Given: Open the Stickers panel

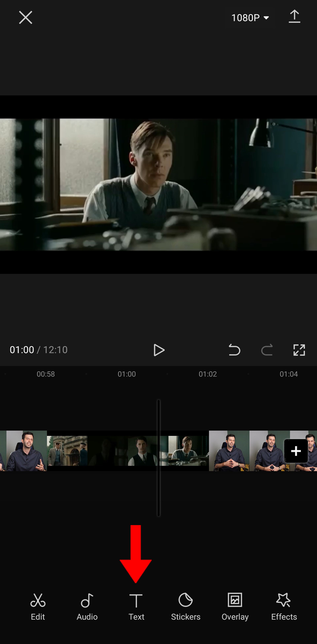Looking at the screenshot, I should click(185, 606).
